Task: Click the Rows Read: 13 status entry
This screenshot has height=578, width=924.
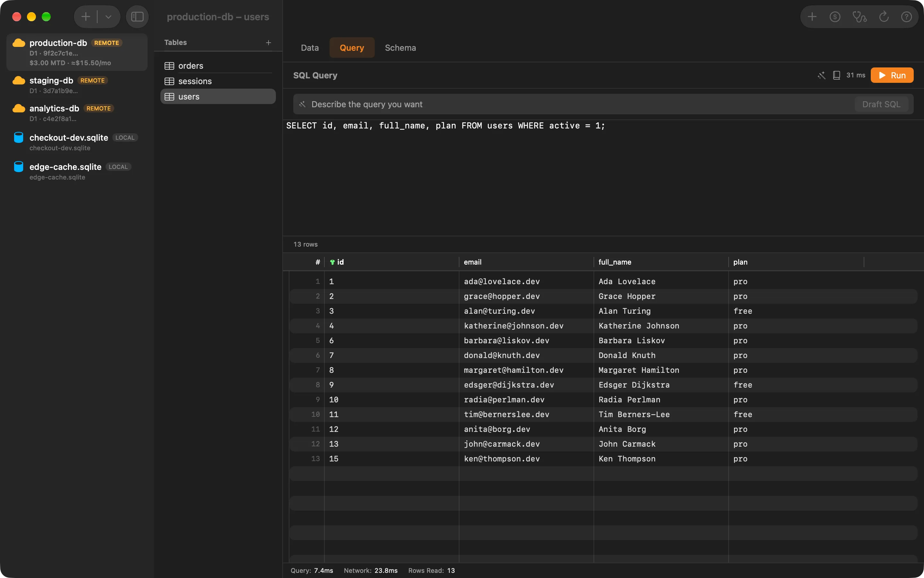Action: point(432,571)
